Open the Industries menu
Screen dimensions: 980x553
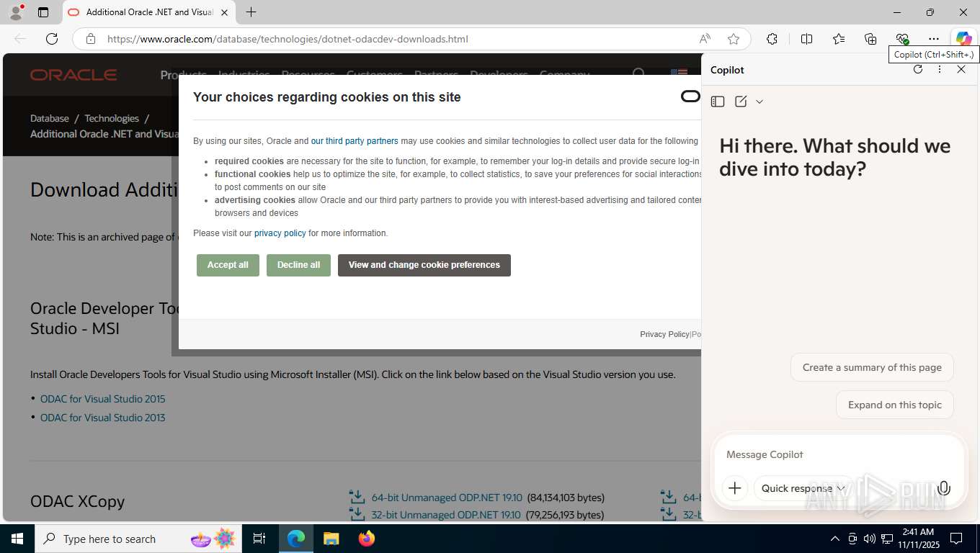[244, 75]
